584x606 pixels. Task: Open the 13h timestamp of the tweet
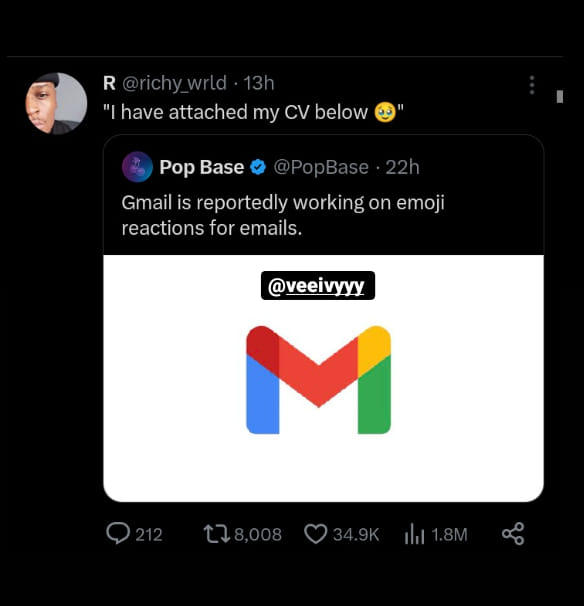tap(259, 83)
